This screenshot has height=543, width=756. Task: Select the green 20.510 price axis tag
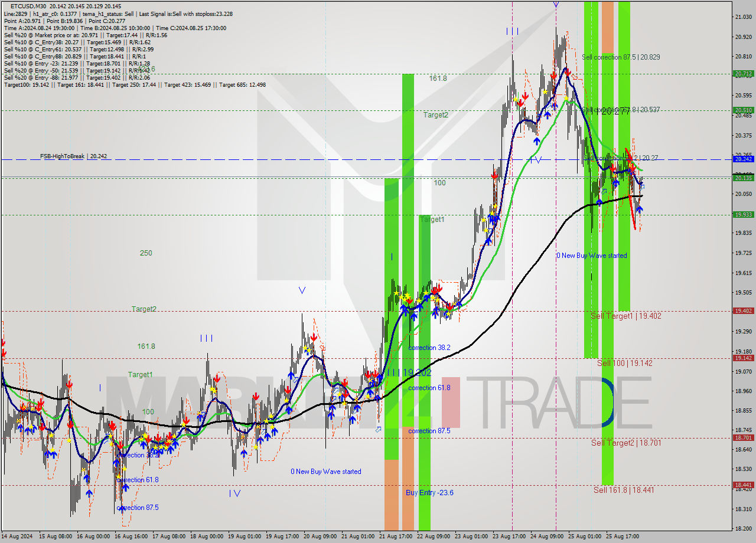(x=743, y=110)
